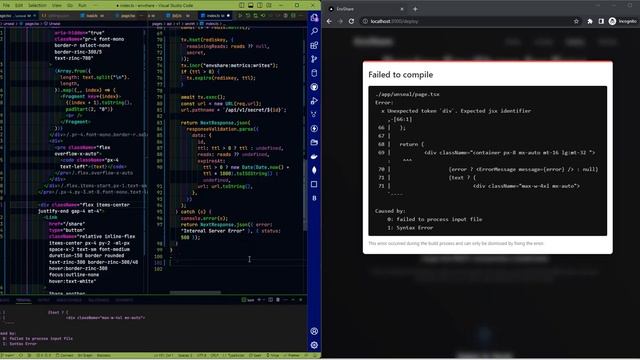Toggle primary side bar layout icon in title bar
This screenshot has width=640, height=360.
coord(242,5)
